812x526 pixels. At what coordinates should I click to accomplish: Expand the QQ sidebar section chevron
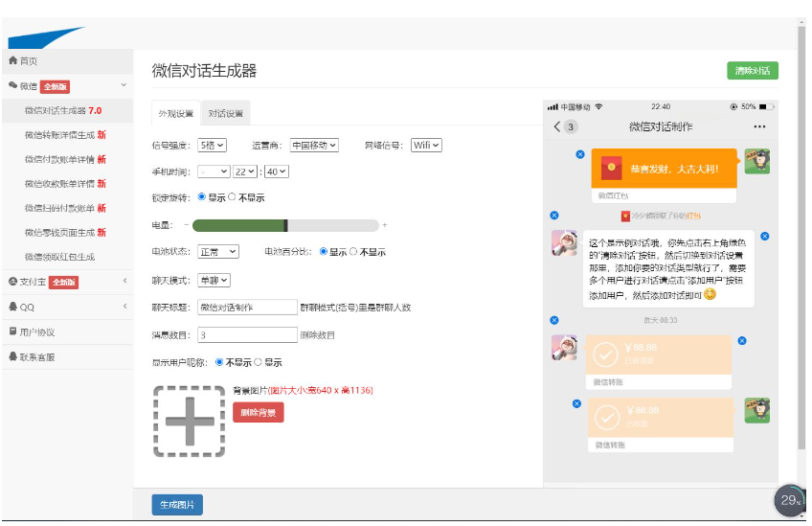124,306
